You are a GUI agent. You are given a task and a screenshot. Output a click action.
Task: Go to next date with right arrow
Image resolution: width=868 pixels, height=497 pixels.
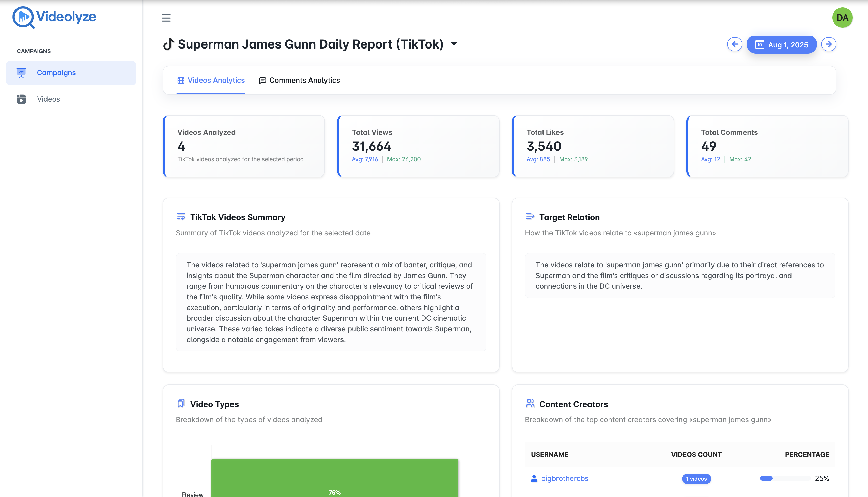pos(828,44)
